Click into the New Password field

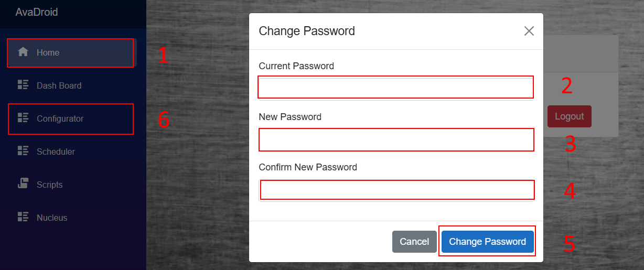[x=396, y=139]
